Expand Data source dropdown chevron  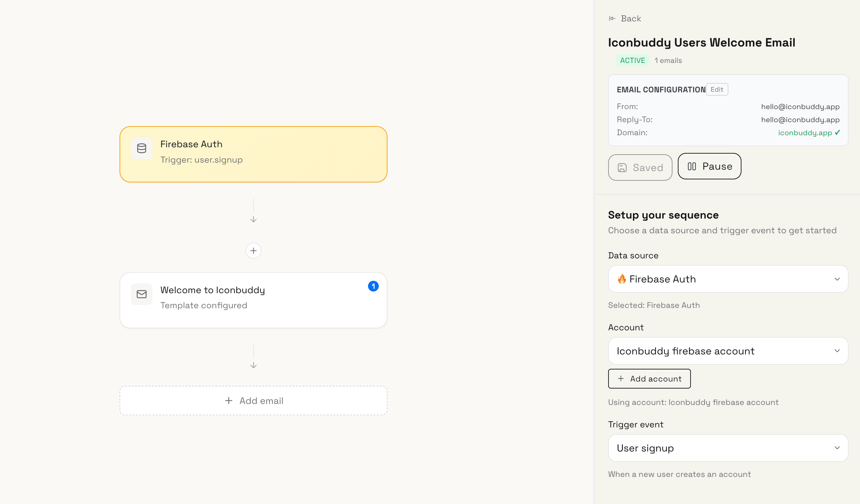pos(837,279)
